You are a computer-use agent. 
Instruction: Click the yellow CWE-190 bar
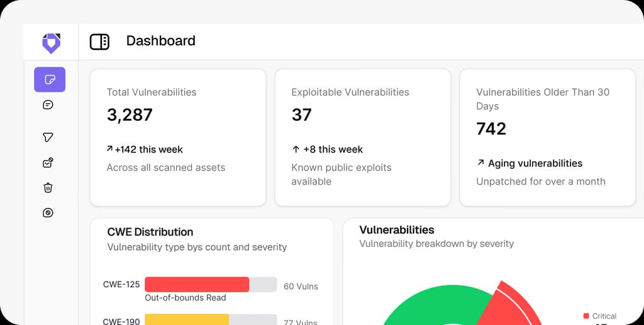[187, 319]
